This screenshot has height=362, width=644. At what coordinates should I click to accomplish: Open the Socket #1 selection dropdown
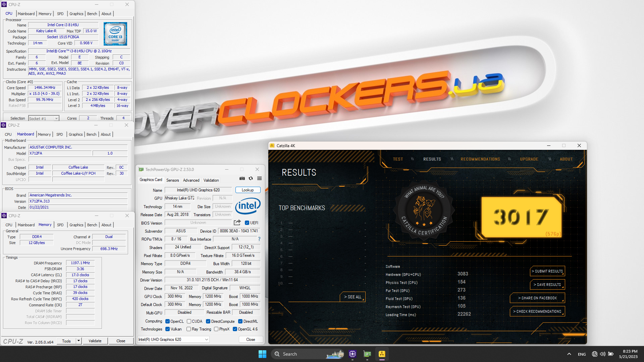pos(44,118)
